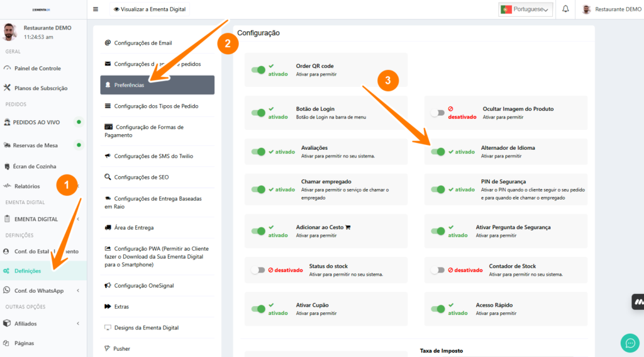Click the Painel de Controle dashboard icon
The width and height of the screenshot is (644, 357).
(7, 68)
